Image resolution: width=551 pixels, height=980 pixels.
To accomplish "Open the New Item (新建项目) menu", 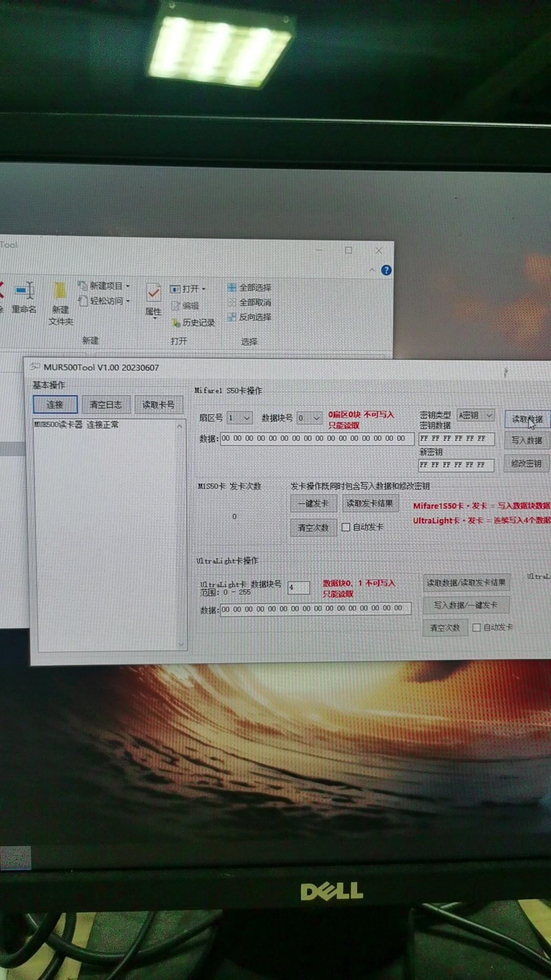I will coord(105,286).
